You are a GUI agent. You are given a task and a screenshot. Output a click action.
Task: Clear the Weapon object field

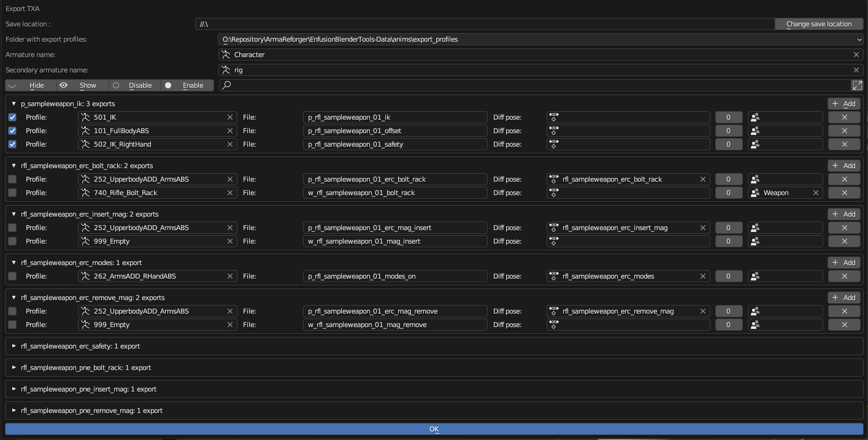point(815,193)
